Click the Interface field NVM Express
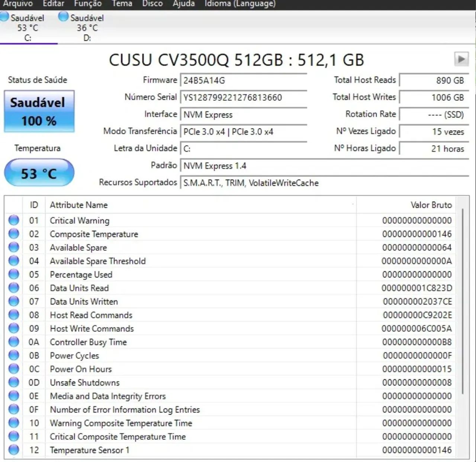Screen dimensions: 476x462 point(244,115)
